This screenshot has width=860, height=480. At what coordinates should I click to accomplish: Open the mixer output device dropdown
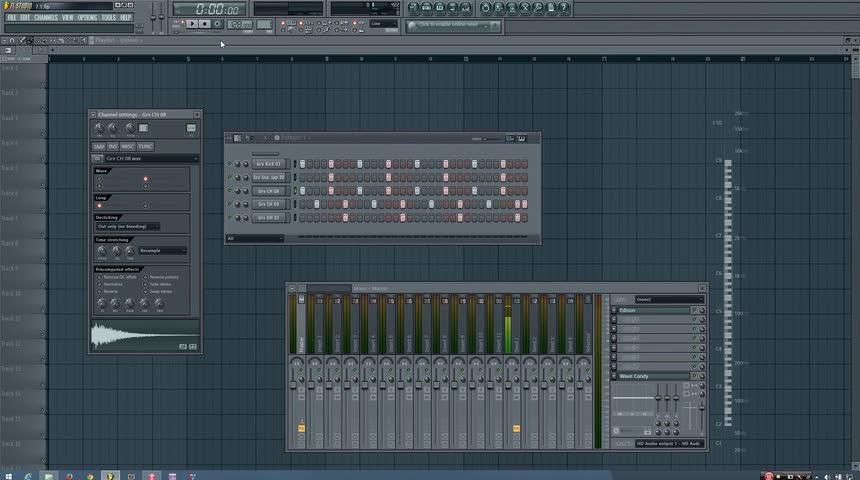(x=668, y=443)
